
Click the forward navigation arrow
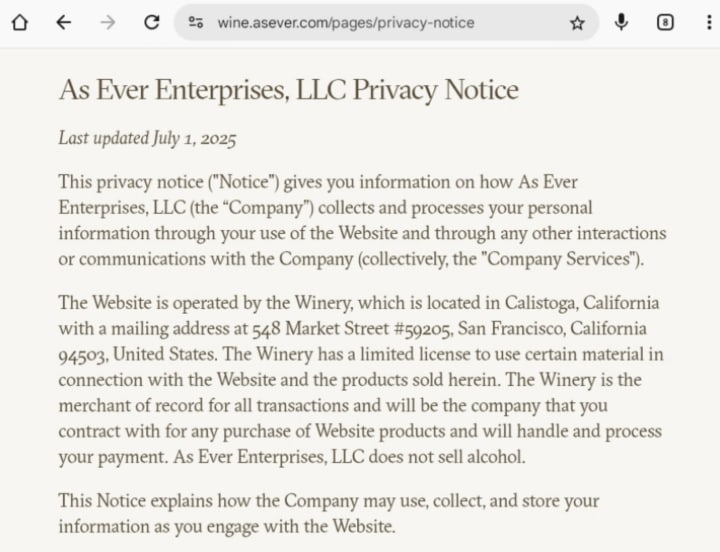point(108,22)
